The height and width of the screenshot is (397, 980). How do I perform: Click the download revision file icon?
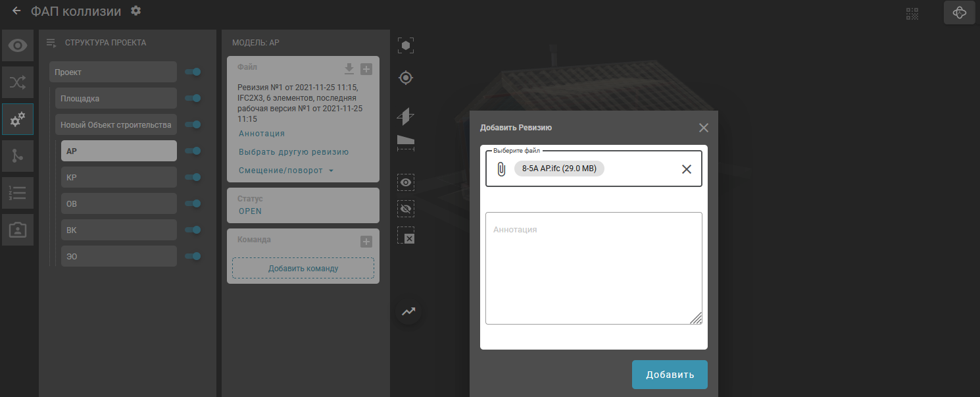349,68
